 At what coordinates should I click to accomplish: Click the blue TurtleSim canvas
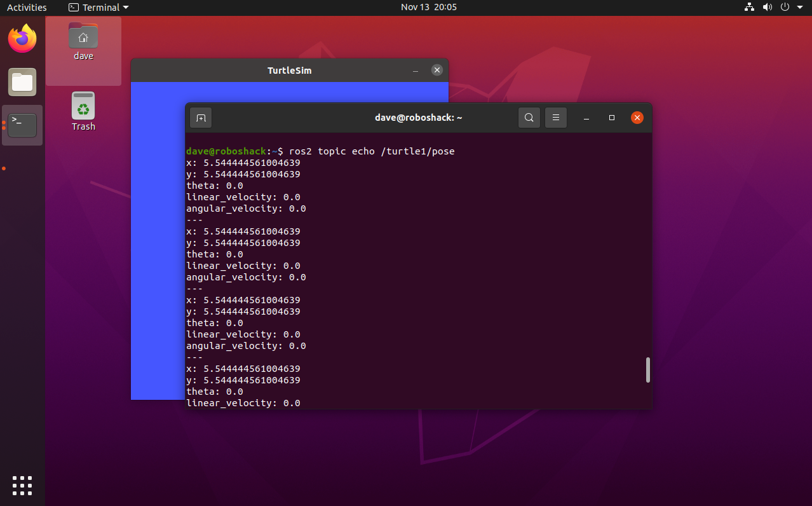(157, 254)
